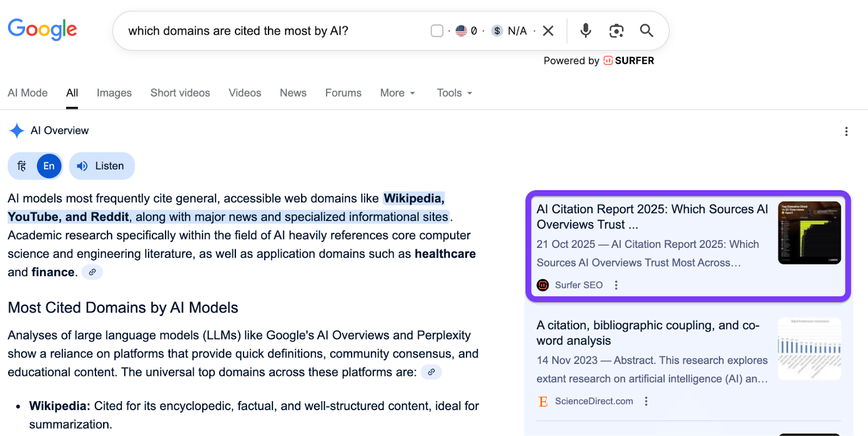868x436 pixels.
Task: Click the voice search microphone icon
Action: point(585,30)
